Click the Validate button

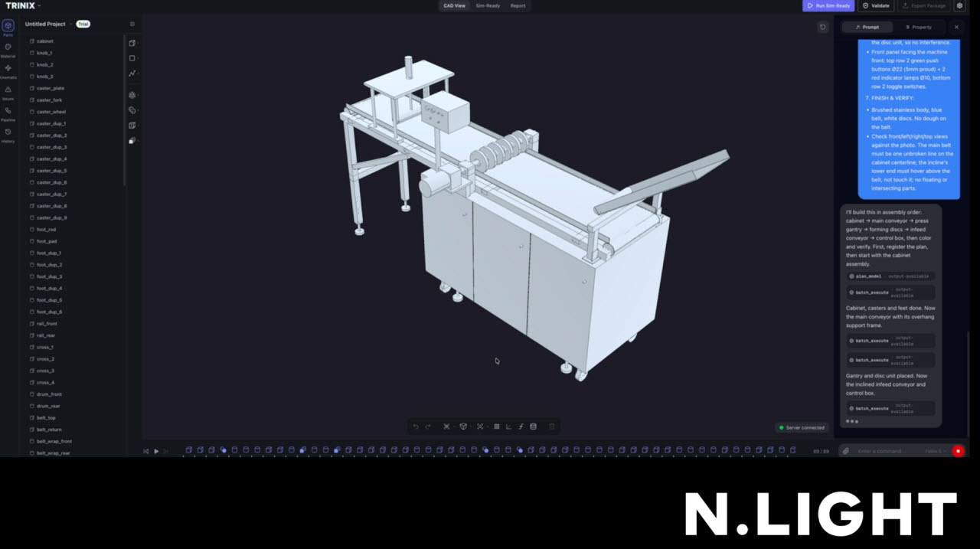[x=876, y=5]
